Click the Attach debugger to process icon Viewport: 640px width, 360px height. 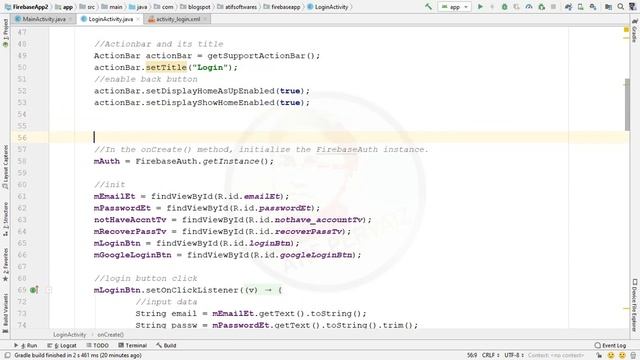click(x=542, y=7)
